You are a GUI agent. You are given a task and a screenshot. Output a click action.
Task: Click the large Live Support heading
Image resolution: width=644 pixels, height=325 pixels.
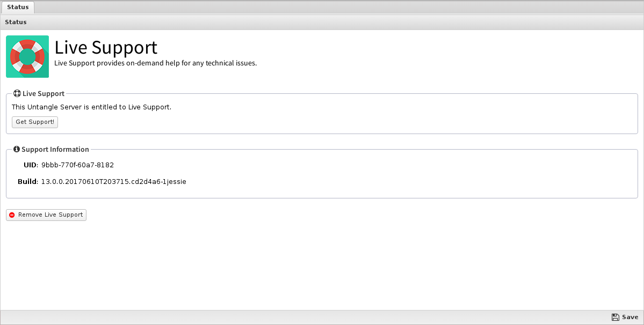point(106,47)
